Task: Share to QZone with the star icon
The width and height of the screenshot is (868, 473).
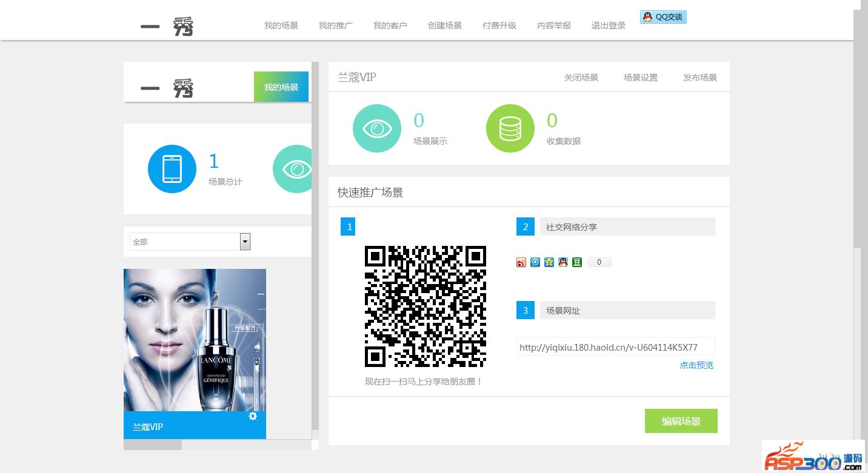Action: (x=549, y=262)
